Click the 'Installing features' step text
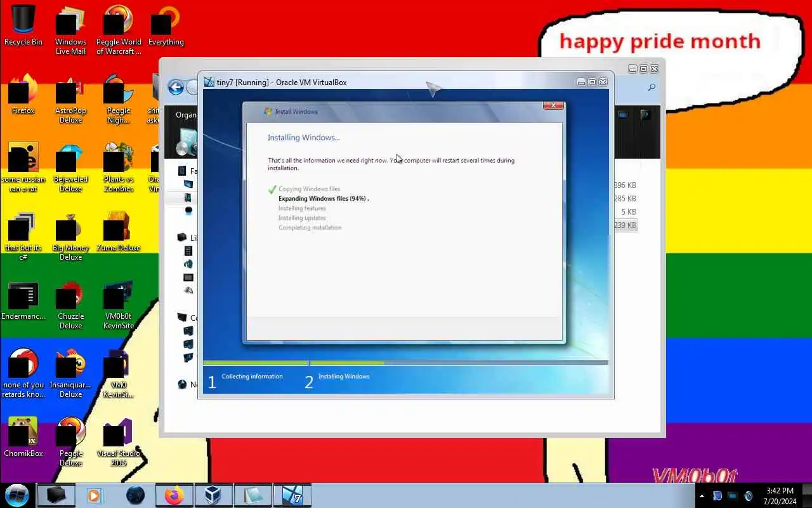This screenshot has width=812, height=508. (302, 208)
